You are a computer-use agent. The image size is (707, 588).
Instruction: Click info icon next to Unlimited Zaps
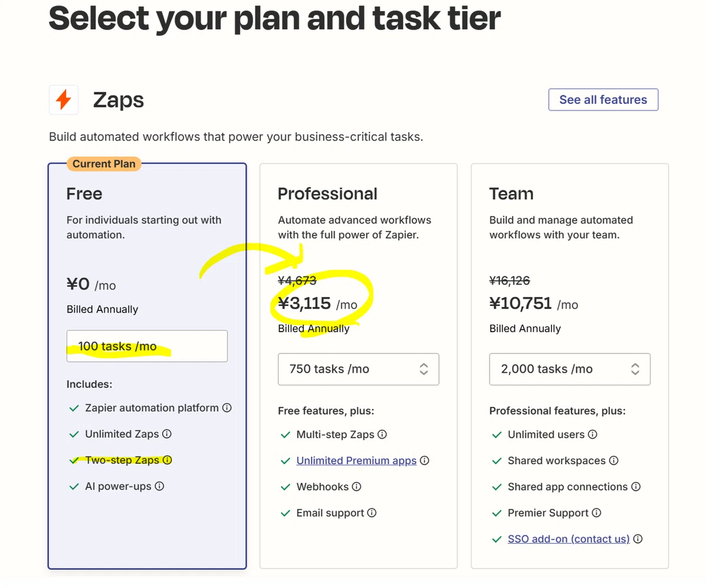click(167, 434)
